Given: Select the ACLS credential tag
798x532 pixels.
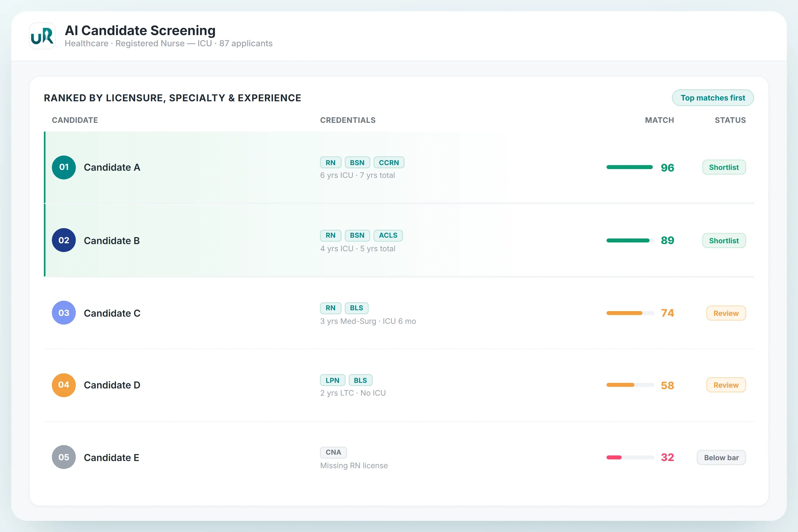Looking at the screenshot, I should point(388,236).
